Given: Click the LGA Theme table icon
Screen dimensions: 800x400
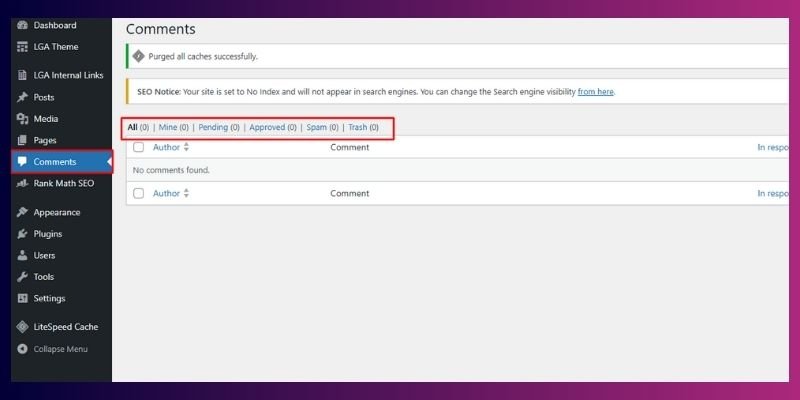Looking at the screenshot, I should [22, 46].
